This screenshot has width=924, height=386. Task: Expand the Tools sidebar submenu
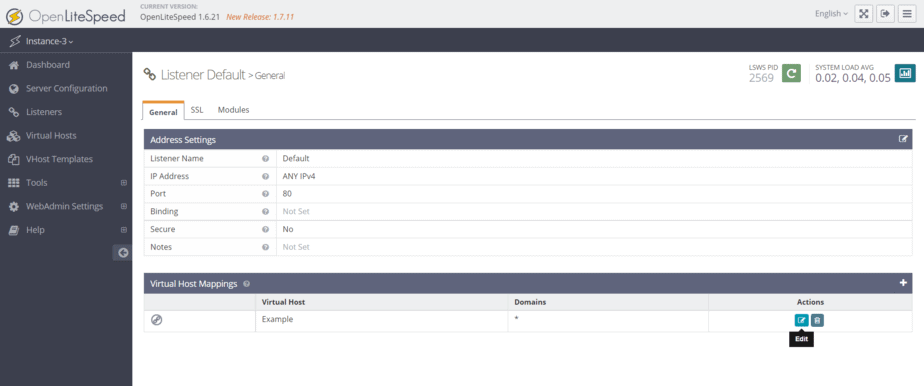(x=124, y=183)
